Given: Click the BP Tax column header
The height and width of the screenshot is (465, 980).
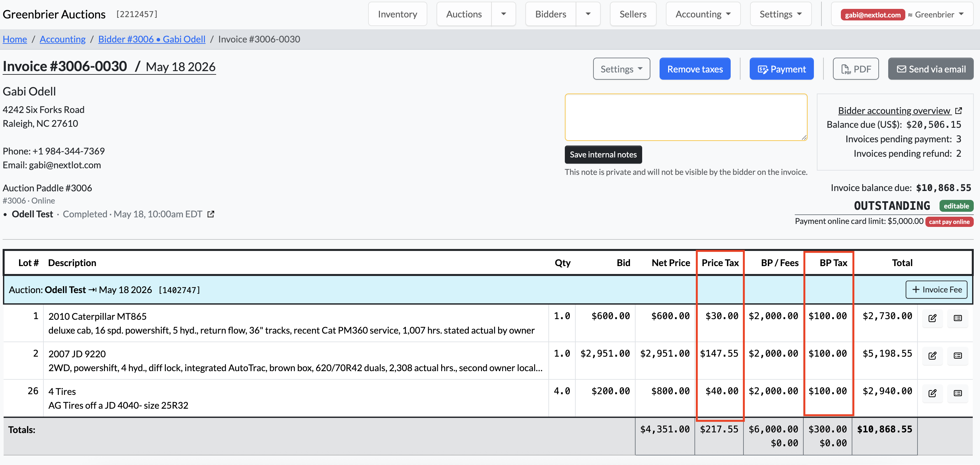Looking at the screenshot, I should (x=833, y=263).
